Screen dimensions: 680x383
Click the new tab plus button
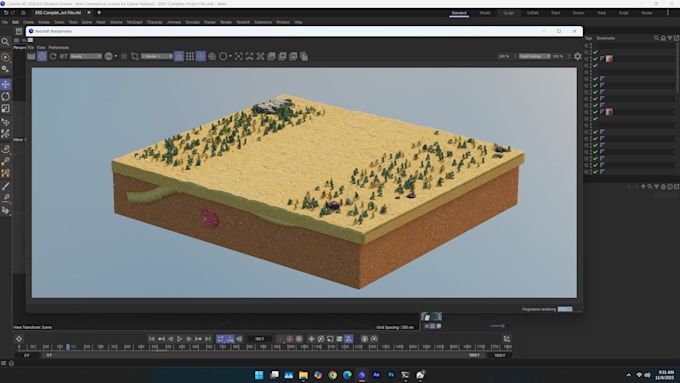tap(99, 13)
